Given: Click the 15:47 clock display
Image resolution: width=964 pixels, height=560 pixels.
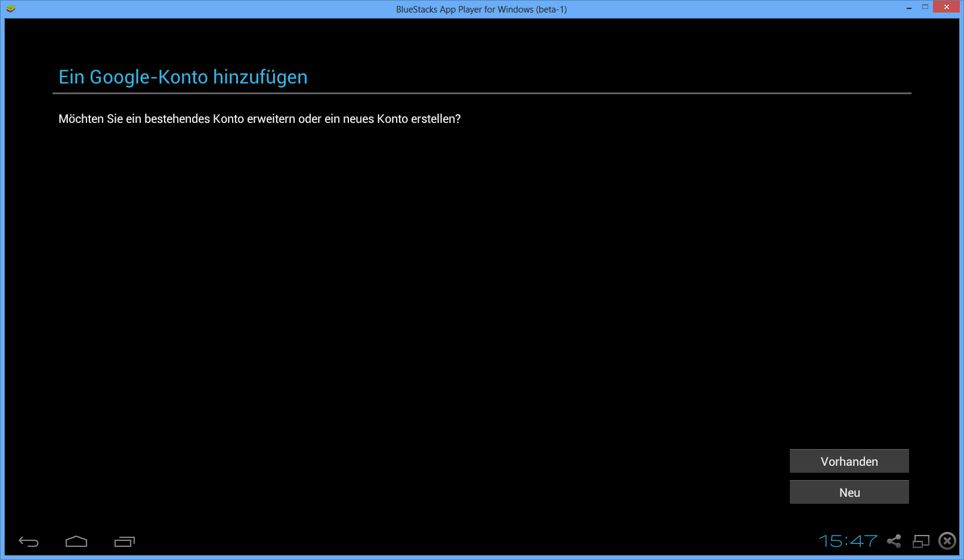Looking at the screenshot, I should (x=848, y=541).
